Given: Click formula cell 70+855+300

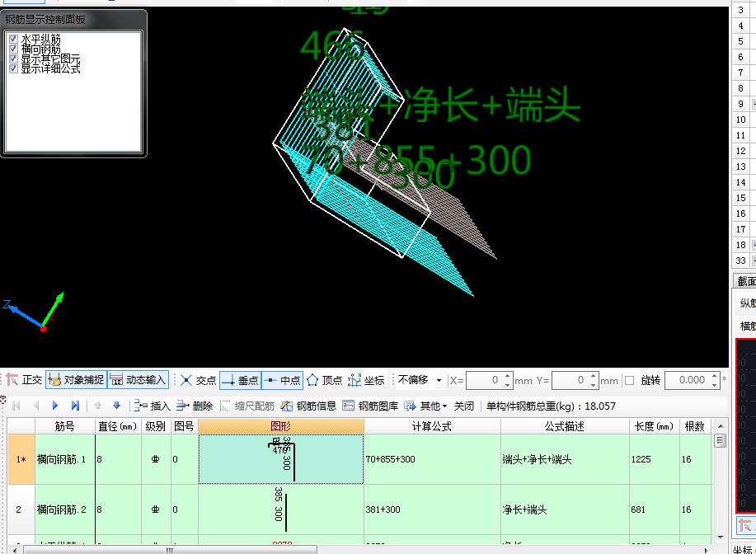Looking at the screenshot, I should pyautogui.click(x=432, y=459).
